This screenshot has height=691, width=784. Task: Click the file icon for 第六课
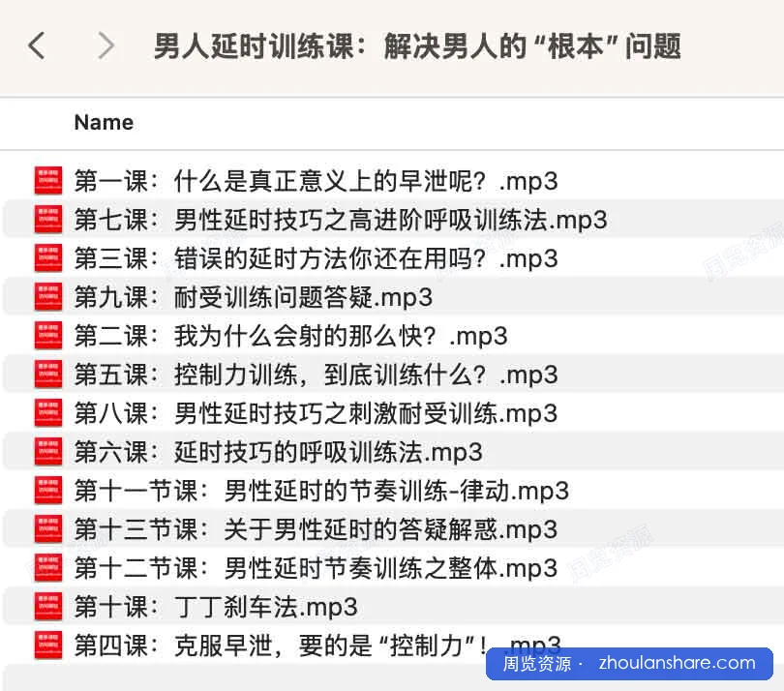click(x=48, y=452)
